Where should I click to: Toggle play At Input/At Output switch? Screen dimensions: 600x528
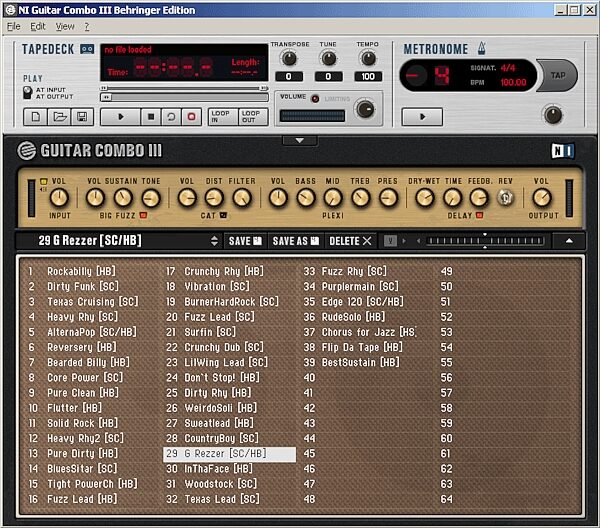[x=27, y=93]
